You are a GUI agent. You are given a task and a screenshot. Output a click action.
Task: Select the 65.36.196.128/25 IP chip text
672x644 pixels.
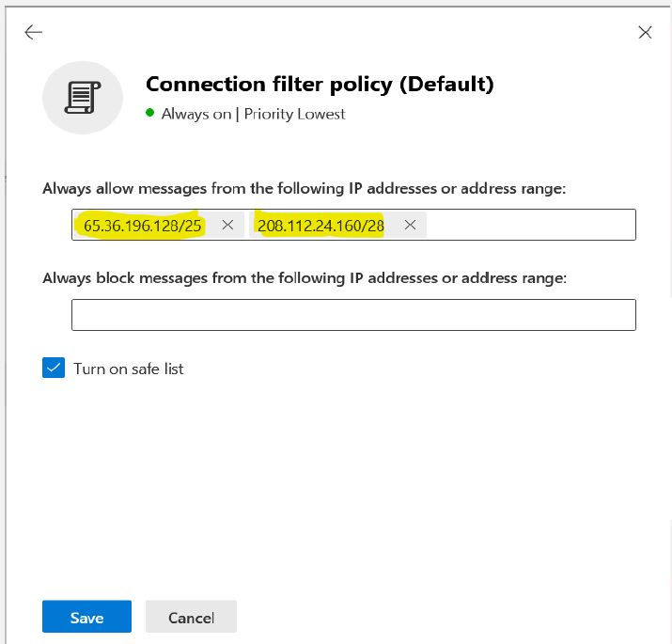pos(142,226)
